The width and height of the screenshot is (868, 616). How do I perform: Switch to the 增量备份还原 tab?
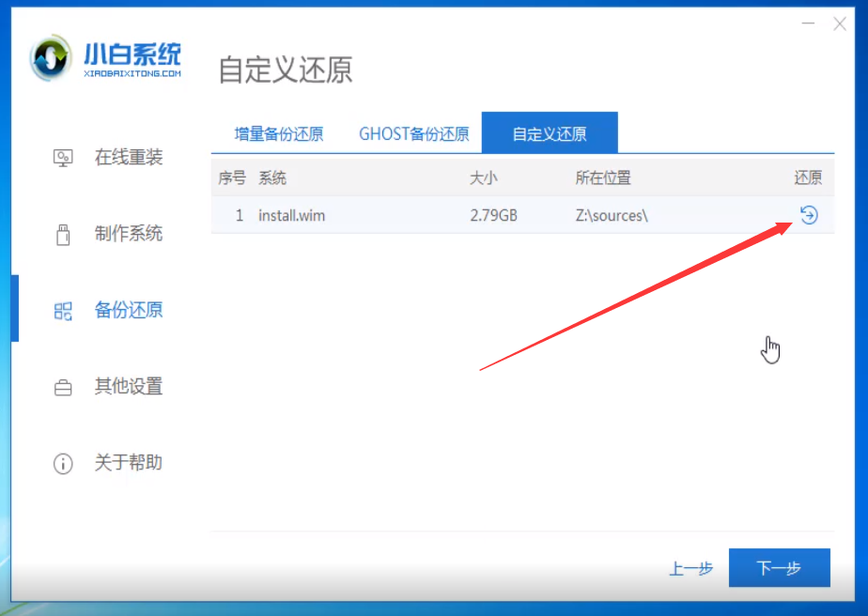point(278,134)
